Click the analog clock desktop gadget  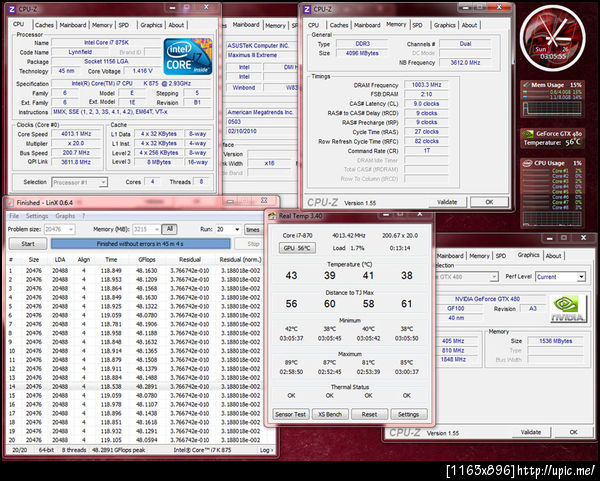pos(553,38)
